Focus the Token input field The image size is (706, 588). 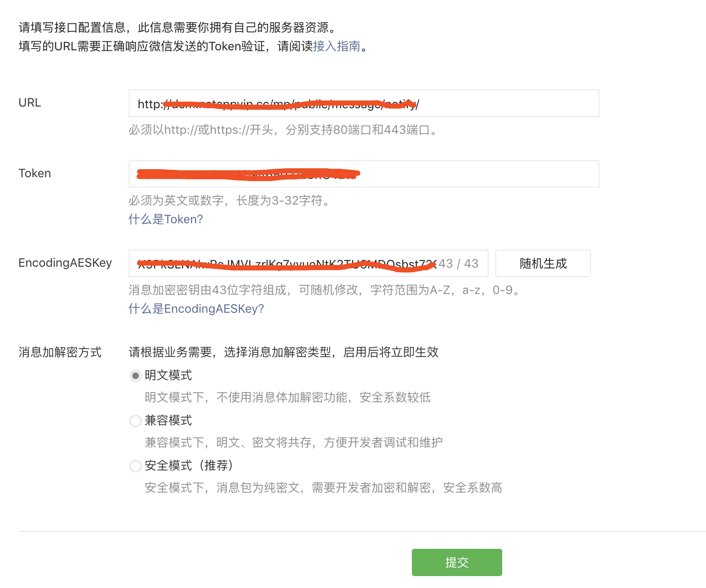[364, 174]
